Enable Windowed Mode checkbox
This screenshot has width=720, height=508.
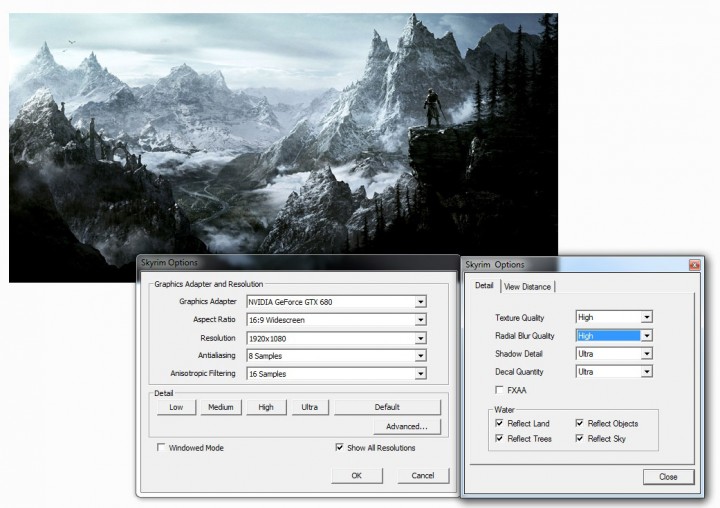pos(161,447)
